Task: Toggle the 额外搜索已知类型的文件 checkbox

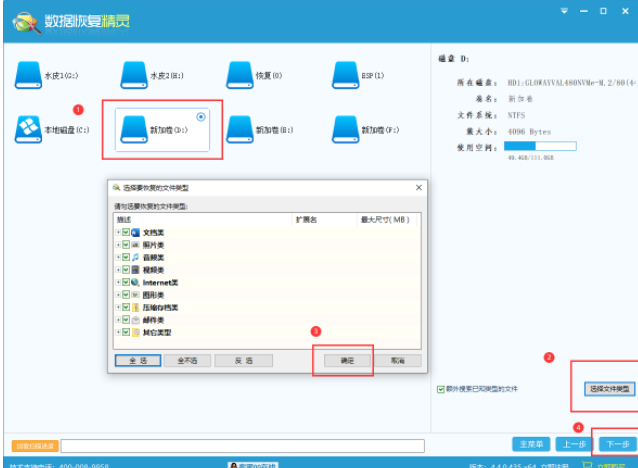Action: [441, 388]
